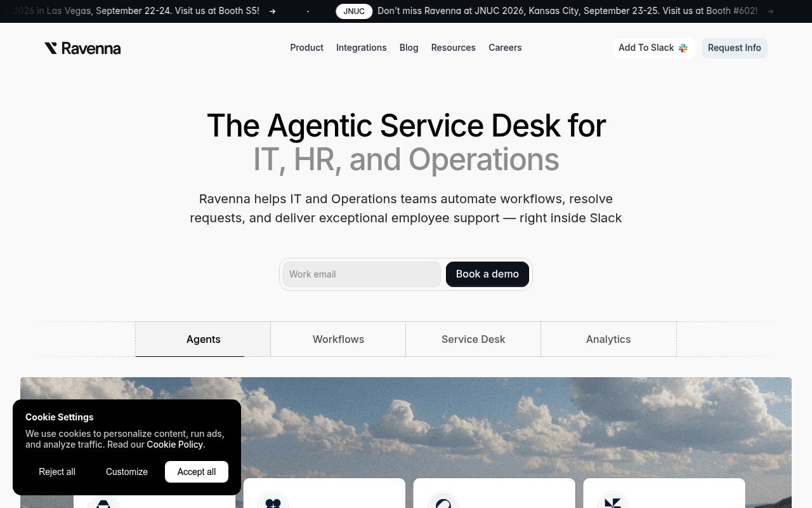Open the Customize cookie options

coord(127,472)
